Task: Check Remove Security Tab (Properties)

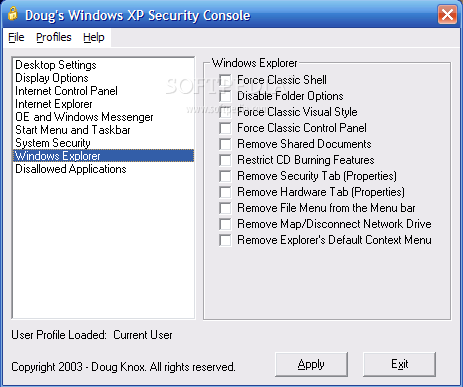Action: coord(225,176)
